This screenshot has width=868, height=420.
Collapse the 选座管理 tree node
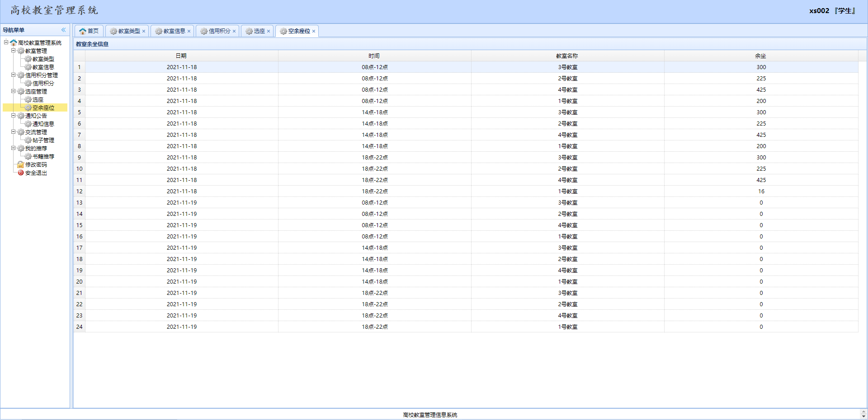click(14, 91)
